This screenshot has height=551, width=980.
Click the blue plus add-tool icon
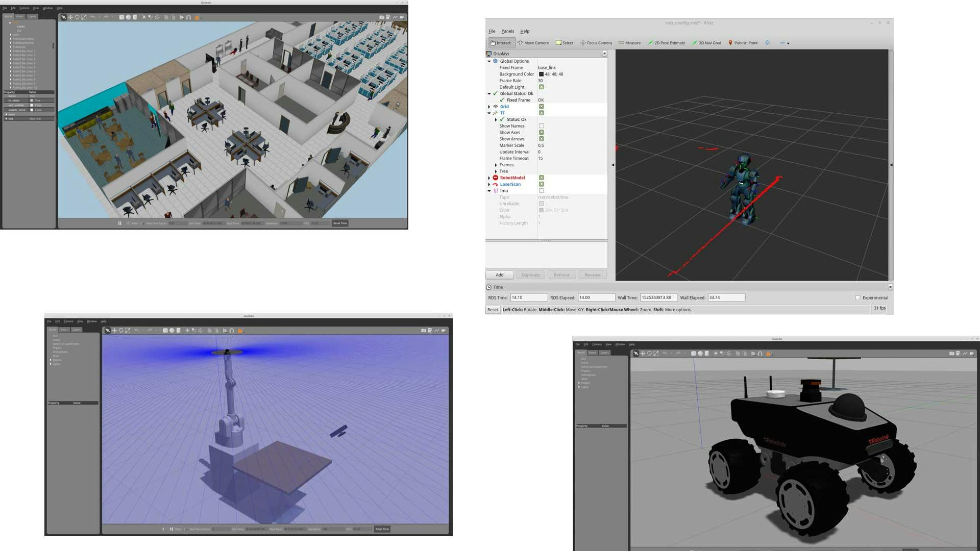(x=767, y=43)
